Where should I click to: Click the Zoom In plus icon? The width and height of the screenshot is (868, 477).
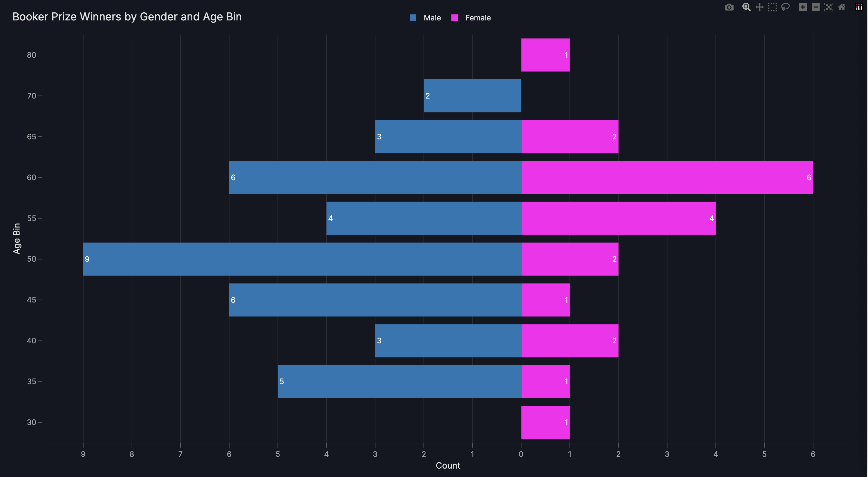(x=803, y=8)
